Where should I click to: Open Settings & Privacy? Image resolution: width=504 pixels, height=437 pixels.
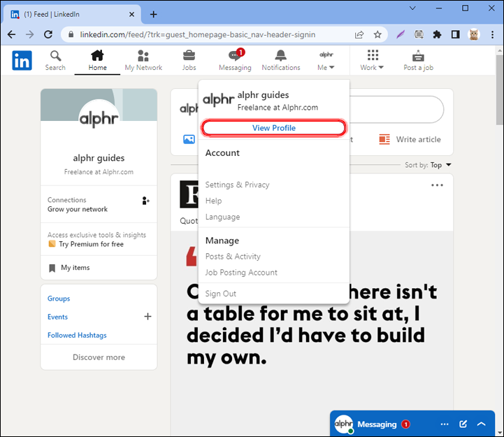point(237,185)
